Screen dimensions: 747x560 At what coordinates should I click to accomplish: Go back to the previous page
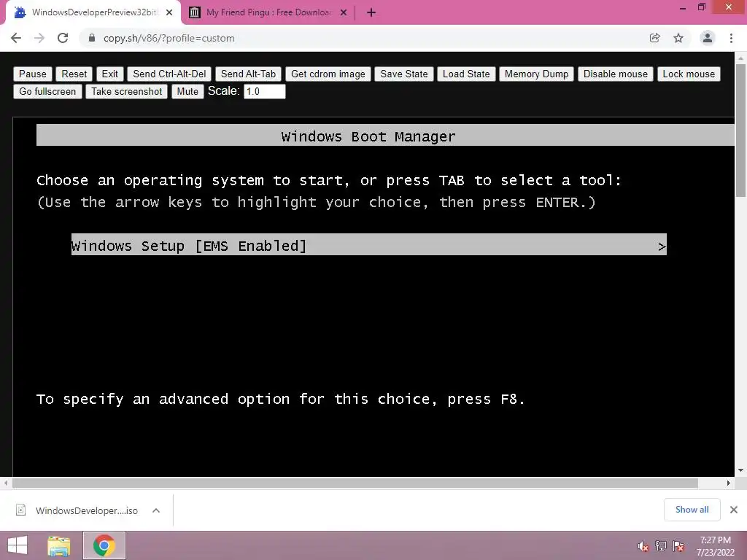(16, 38)
